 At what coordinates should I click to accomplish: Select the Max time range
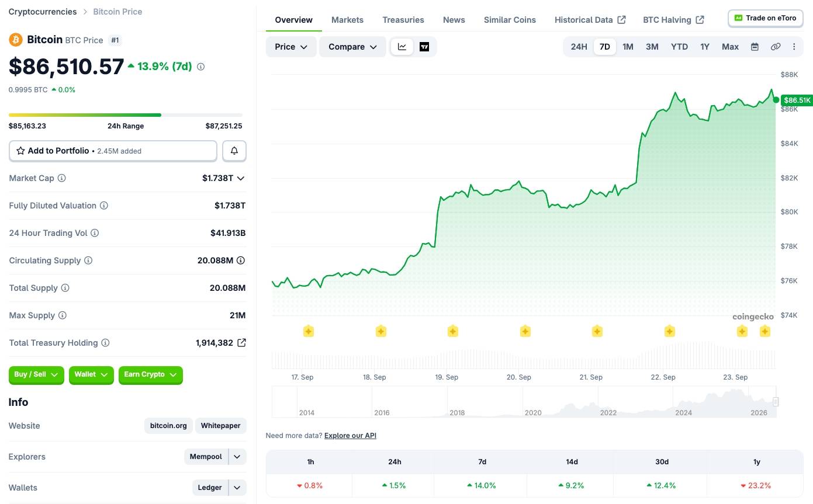point(730,47)
